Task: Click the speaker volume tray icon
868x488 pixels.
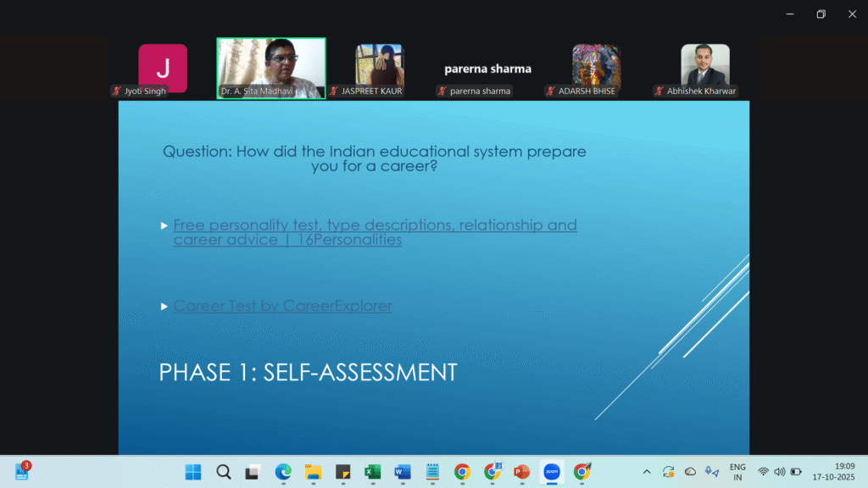Action: pyautogui.click(x=779, y=472)
